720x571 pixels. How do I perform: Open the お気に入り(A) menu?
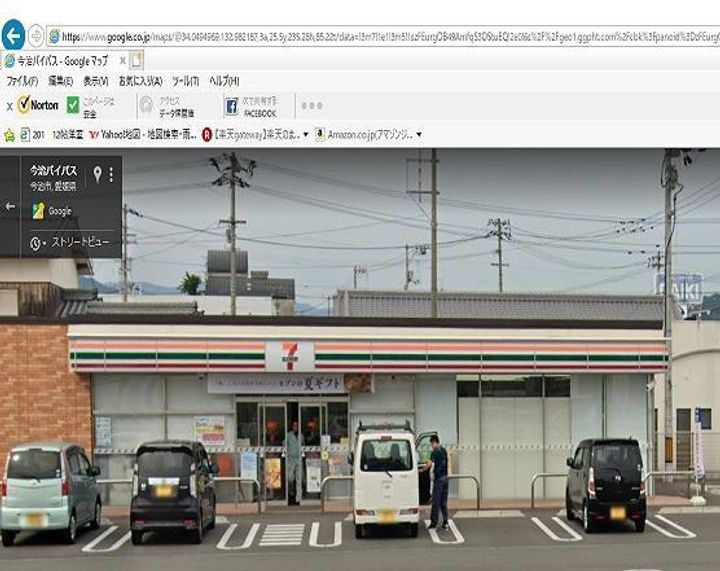tap(140, 81)
